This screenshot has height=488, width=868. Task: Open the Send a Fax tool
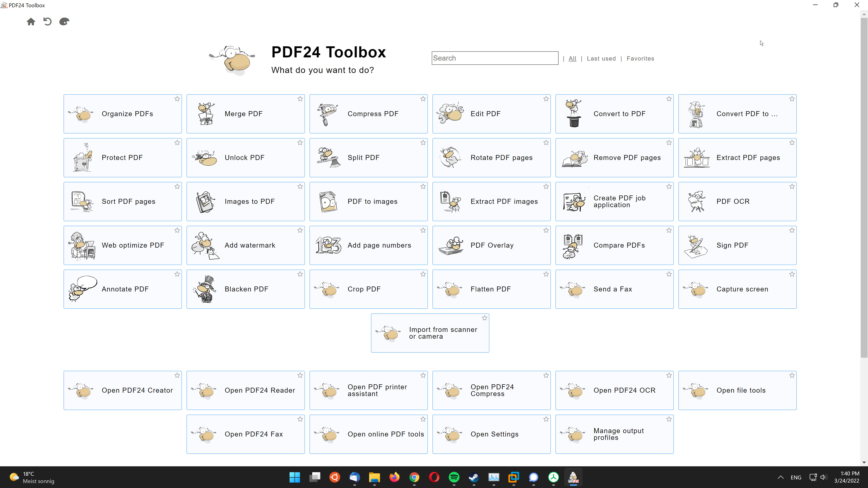coord(615,289)
